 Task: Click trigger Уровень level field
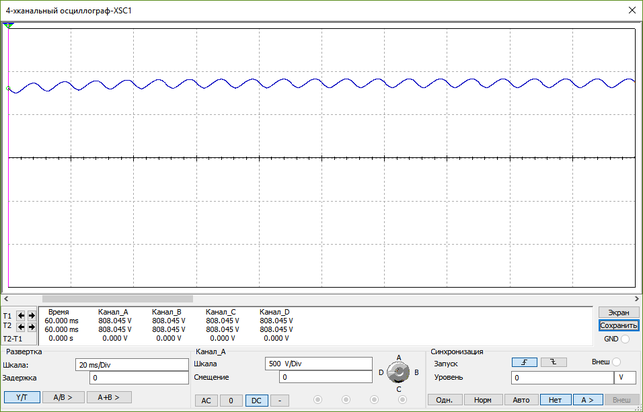click(562, 378)
